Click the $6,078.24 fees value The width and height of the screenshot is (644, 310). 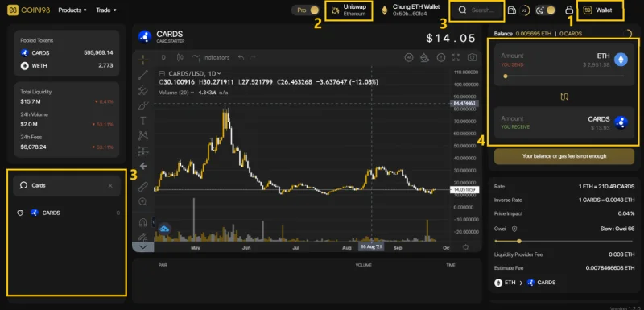tap(33, 147)
